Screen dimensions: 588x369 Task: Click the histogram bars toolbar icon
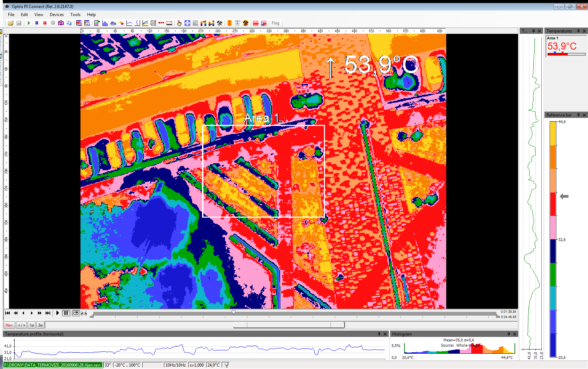(x=105, y=23)
